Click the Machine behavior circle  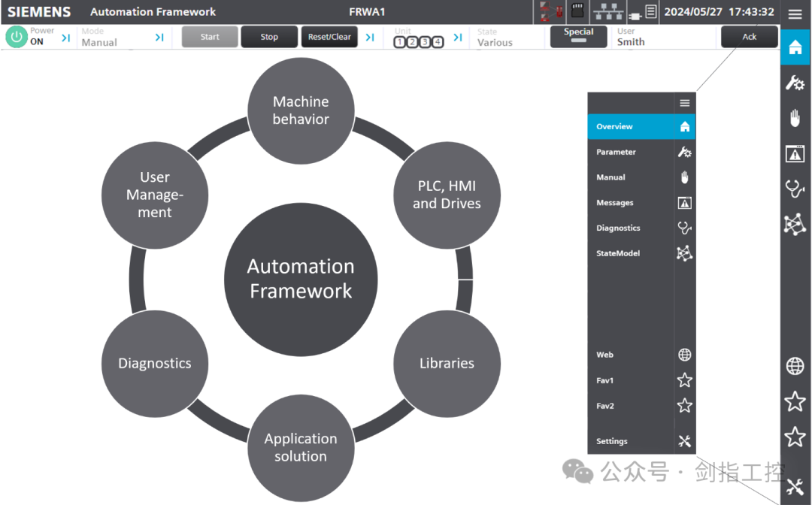click(x=301, y=110)
